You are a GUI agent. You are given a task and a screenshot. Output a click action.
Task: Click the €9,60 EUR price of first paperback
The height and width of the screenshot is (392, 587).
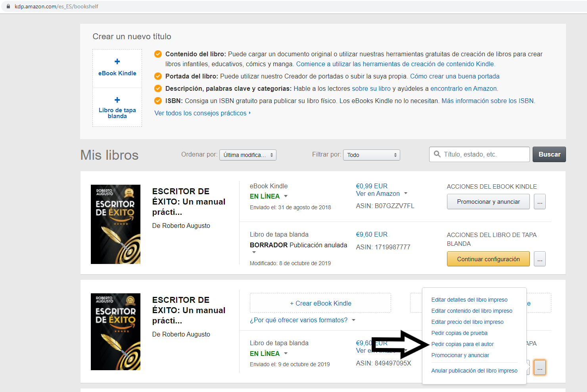372,234
